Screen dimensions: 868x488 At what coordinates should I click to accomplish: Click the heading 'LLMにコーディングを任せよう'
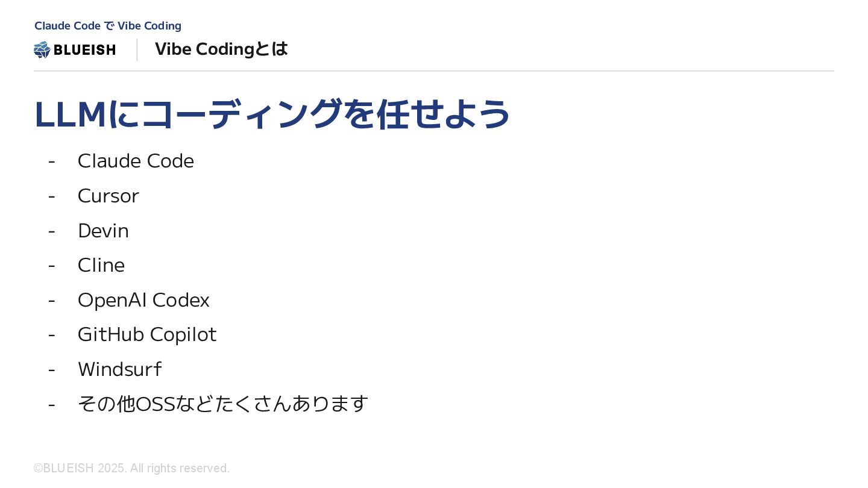(272, 114)
